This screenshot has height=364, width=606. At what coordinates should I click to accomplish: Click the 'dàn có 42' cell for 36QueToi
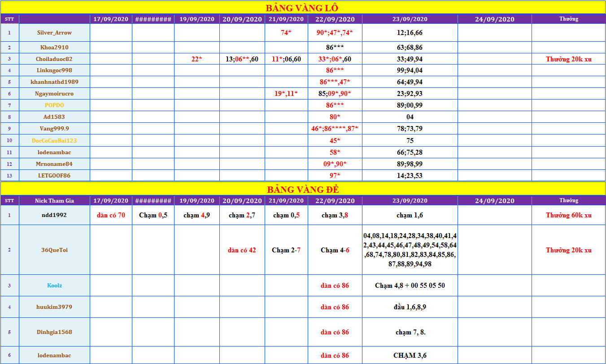click(242, 250)
